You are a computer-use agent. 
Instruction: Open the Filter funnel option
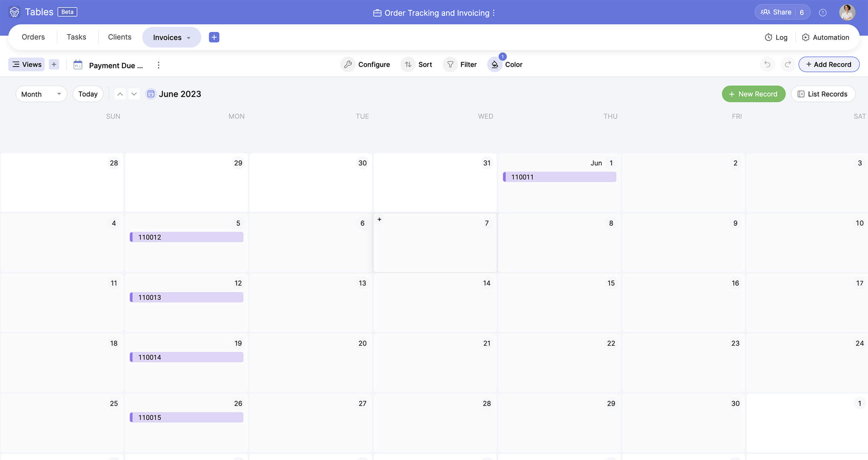pyautogui.click(x=450, y=65)
